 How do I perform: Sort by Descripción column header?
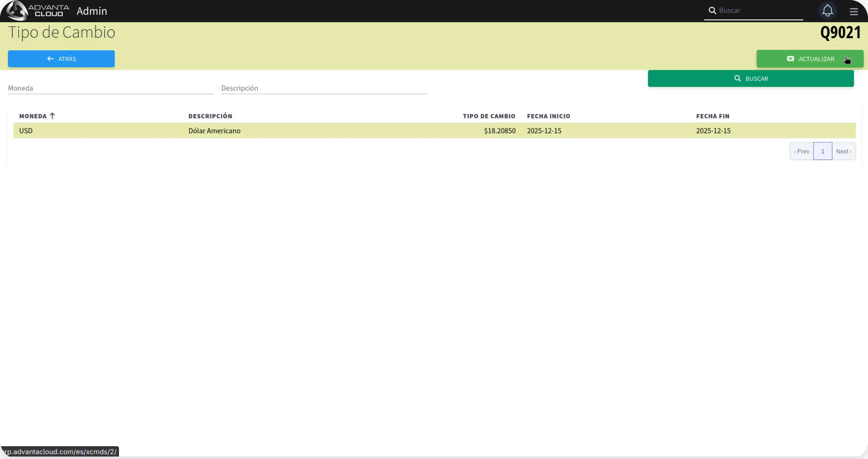tap(210, 116)
